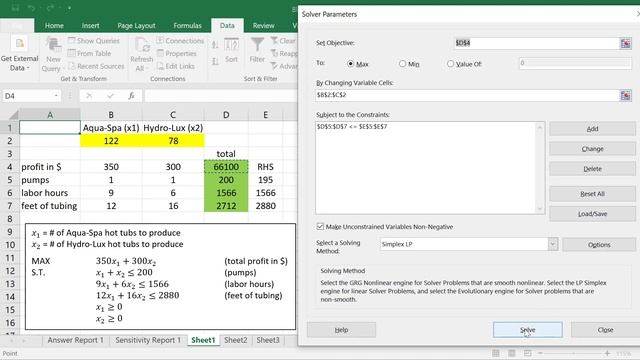Open the Page Layout ribbon tab

tap(136, 25)
